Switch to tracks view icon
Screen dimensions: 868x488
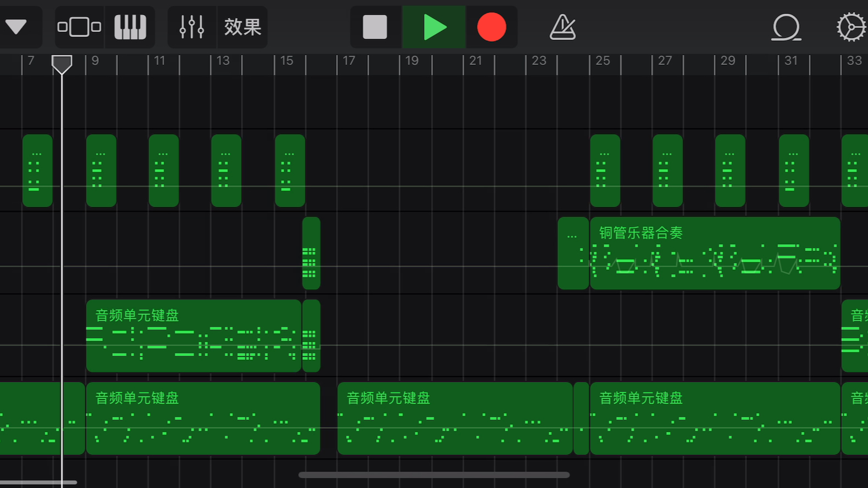[79, 27]
